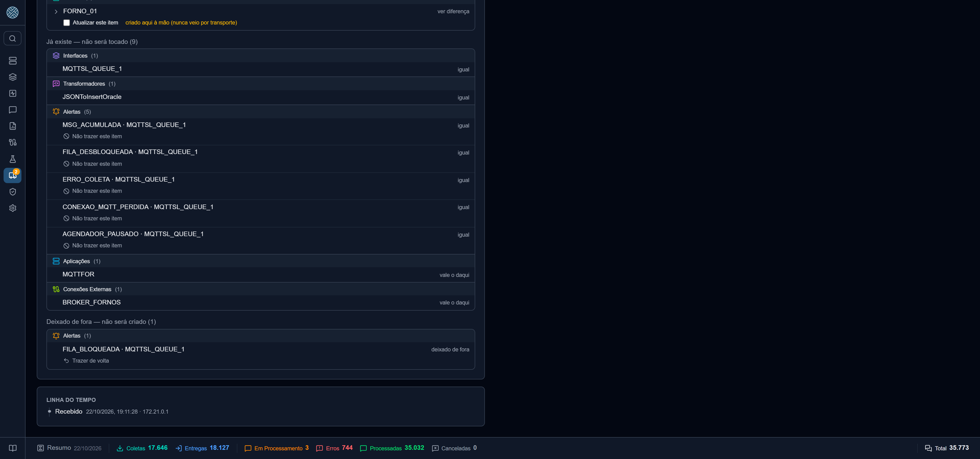Click the Em Processamento 3 status entry
The width and height of the screenshot is (980, 459).
pos(277,448)
